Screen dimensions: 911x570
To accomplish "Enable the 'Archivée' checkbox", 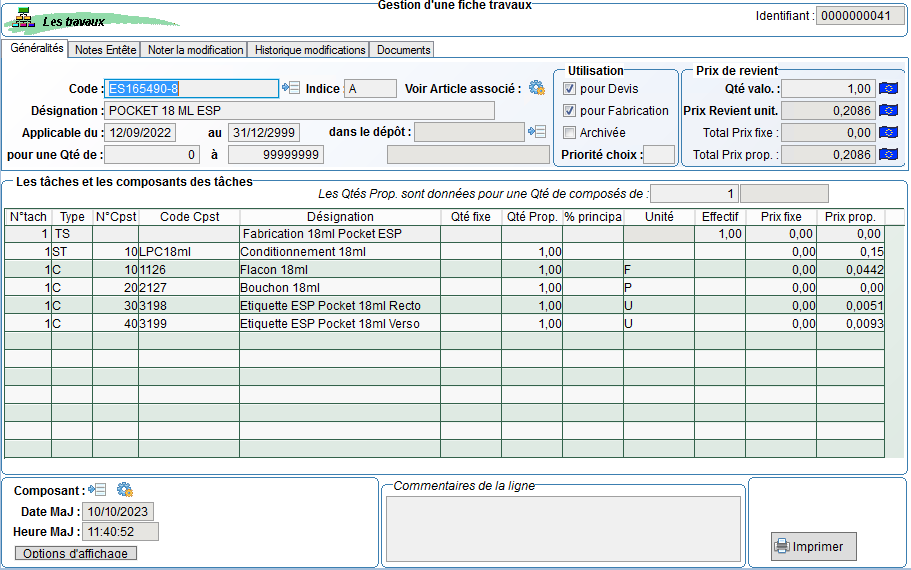I will coord(570,133).
